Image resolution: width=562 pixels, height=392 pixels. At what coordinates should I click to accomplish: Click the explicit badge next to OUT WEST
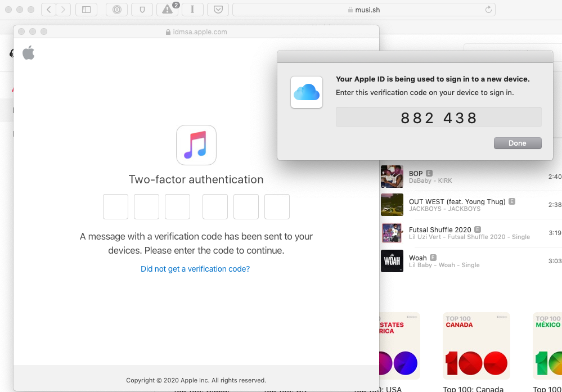pos(512,201)
